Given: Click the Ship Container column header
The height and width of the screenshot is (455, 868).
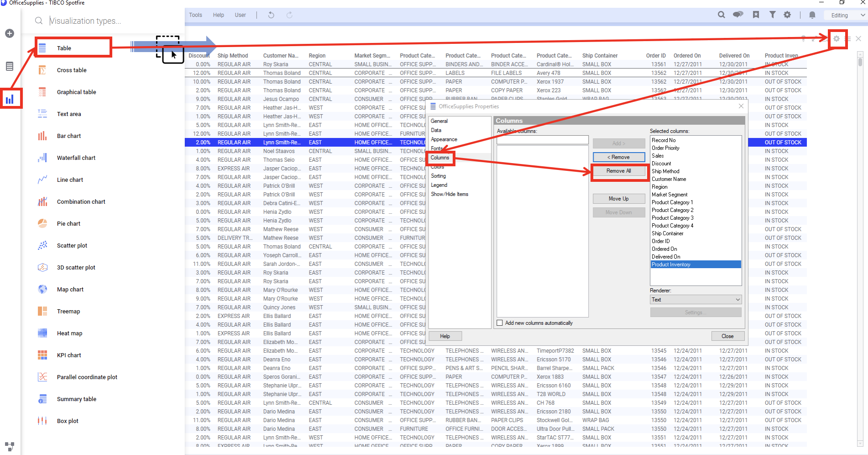Looking at the screenshot, I should (600, 56).
